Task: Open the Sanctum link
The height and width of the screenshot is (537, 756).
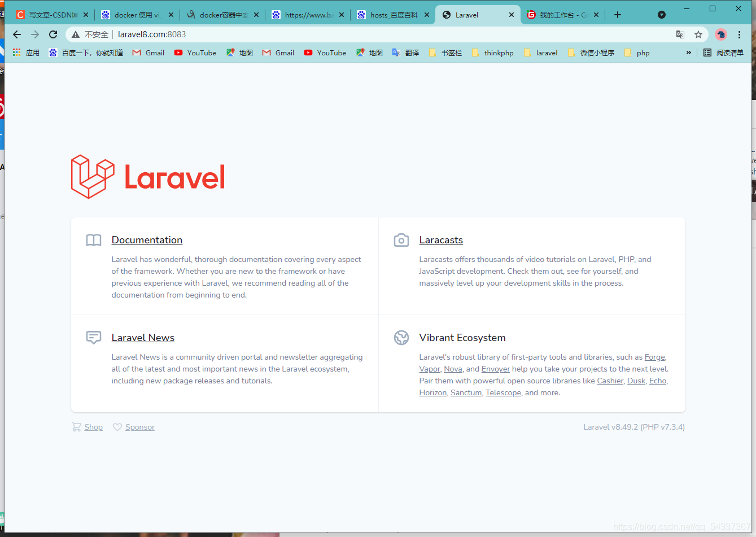Action: 466,392
